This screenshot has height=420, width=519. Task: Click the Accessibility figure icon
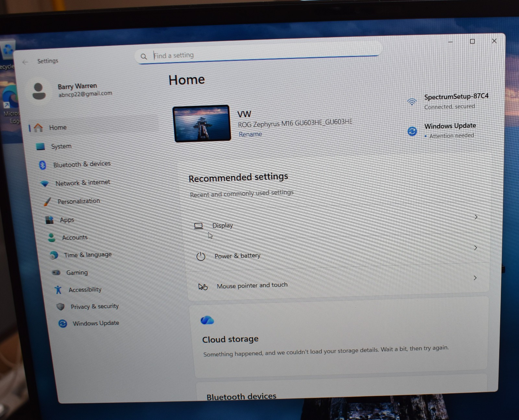tap(58, 290)
